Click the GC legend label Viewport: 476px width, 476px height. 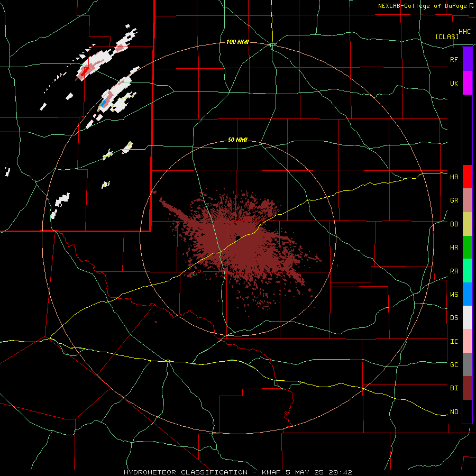[454, 364]
